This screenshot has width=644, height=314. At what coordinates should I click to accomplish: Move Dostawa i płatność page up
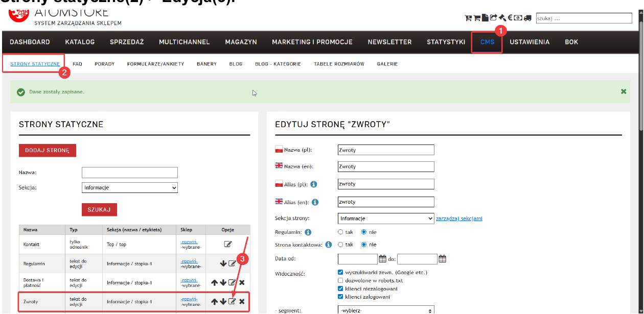(x=215, y=282)
